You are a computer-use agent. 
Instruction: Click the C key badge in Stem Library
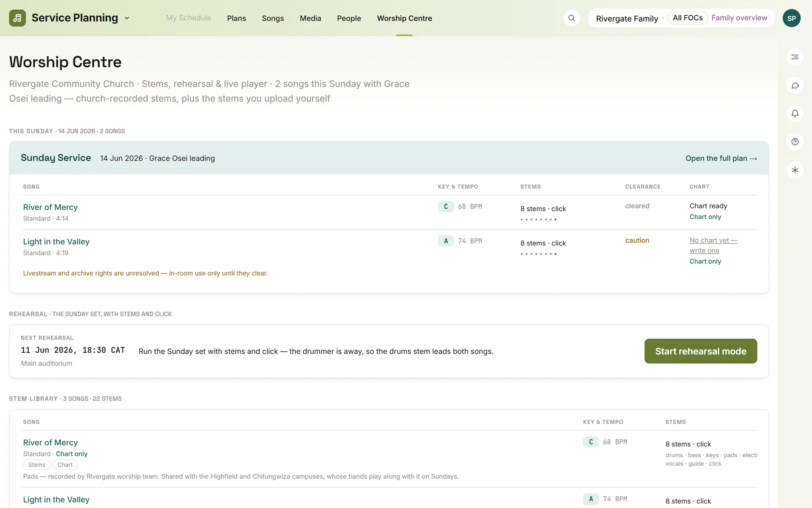tap(591, 442)
